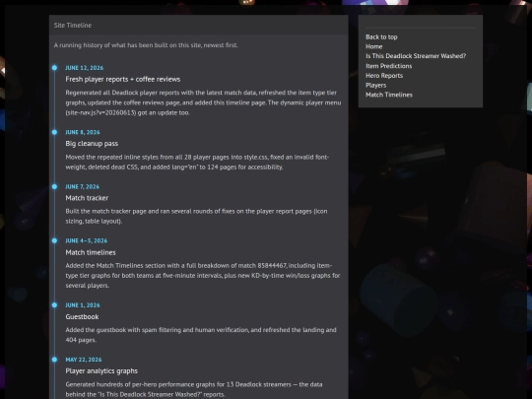Click the JUNE 12, 2026 date label
This screenshot has height=399, width=532.
coord(85,68)
